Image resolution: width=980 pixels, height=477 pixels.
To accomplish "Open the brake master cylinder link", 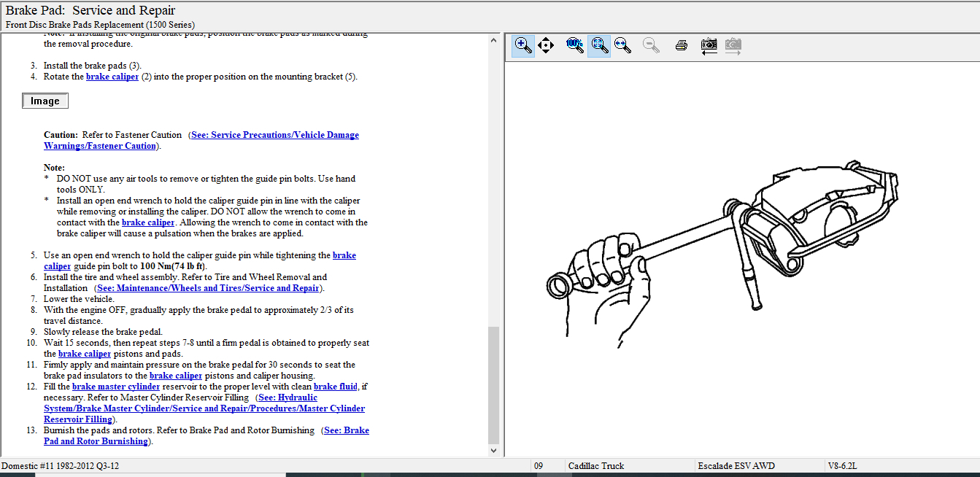I will (x=116, y=387).
